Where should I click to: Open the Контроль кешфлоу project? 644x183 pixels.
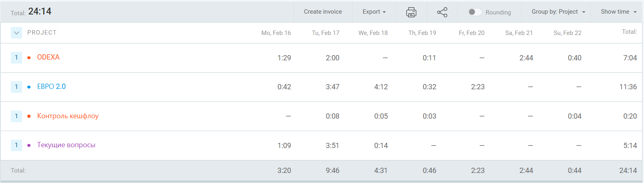[68, 116]
